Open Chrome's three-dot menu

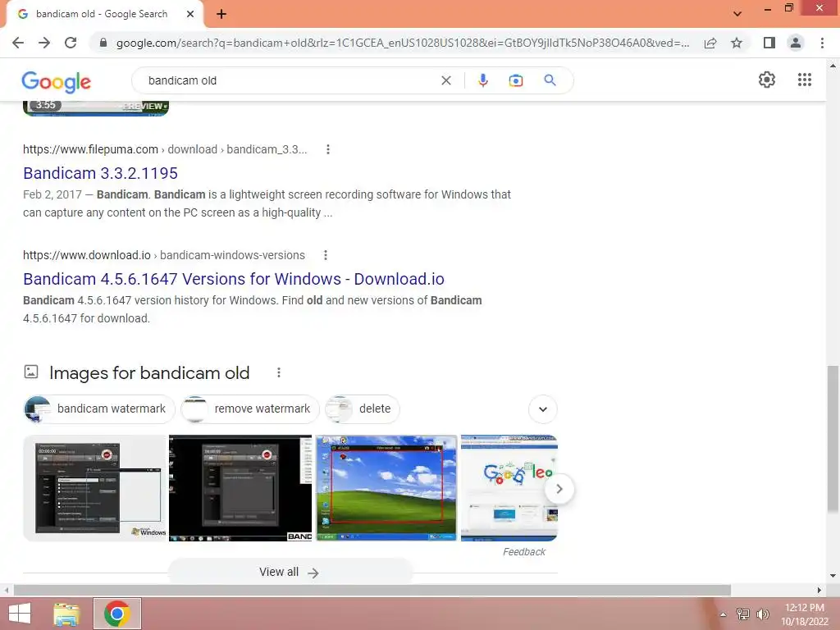click(822, 43)
